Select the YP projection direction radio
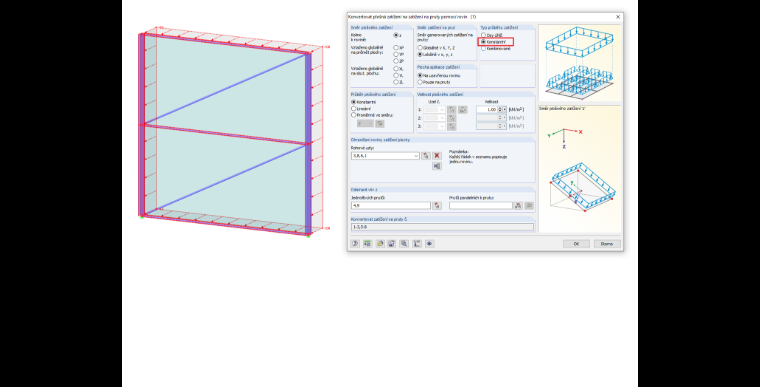Screen dimensions: 760x387 pos(396,54)
